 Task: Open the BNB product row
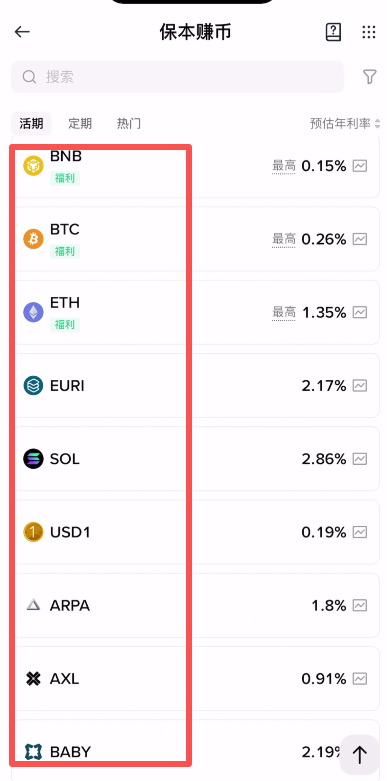tap(195, 166)
